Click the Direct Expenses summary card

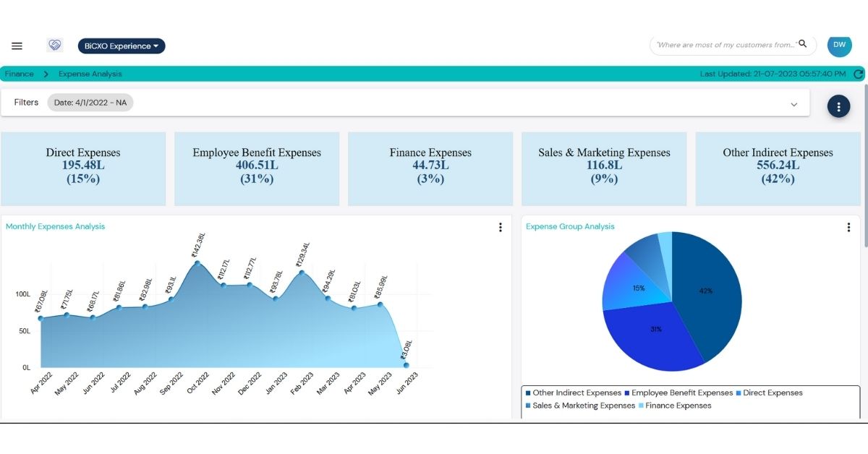82,168
